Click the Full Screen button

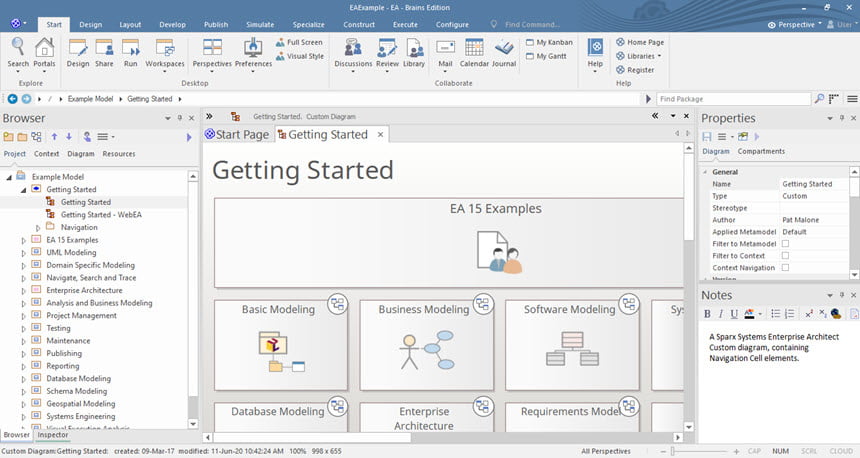(299, 42)
